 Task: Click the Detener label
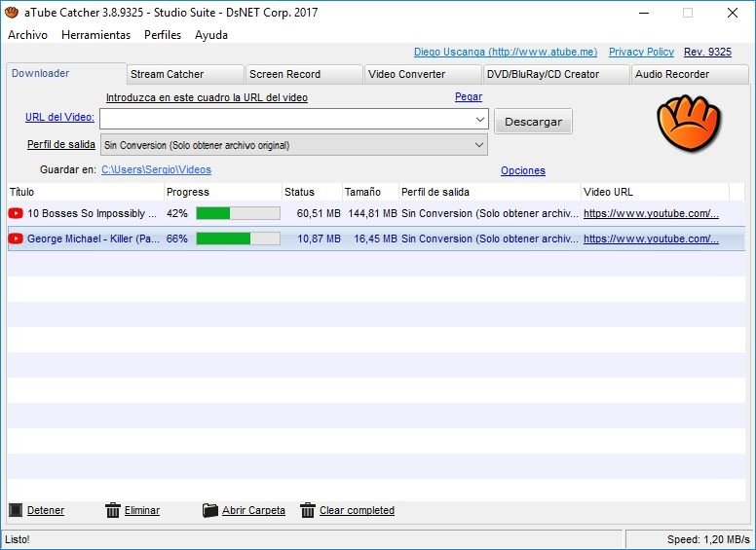[46, 510]
